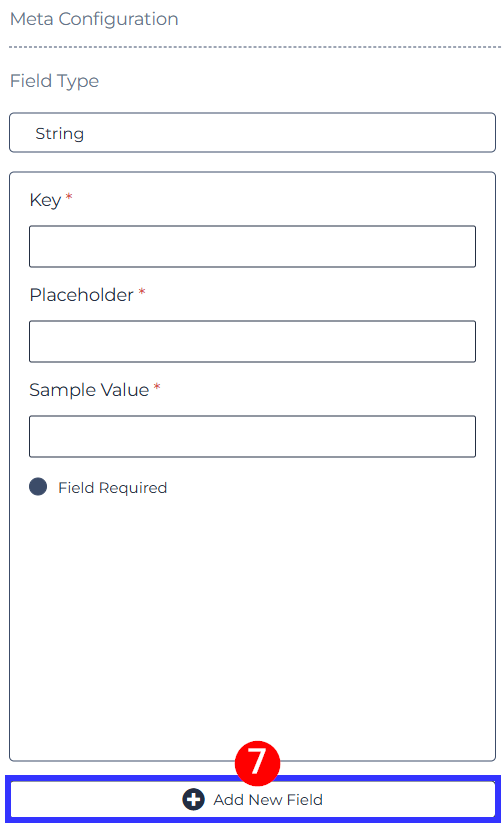Select the Field Required label text
This screenshot has height=831, width=503.
[112, 488]
